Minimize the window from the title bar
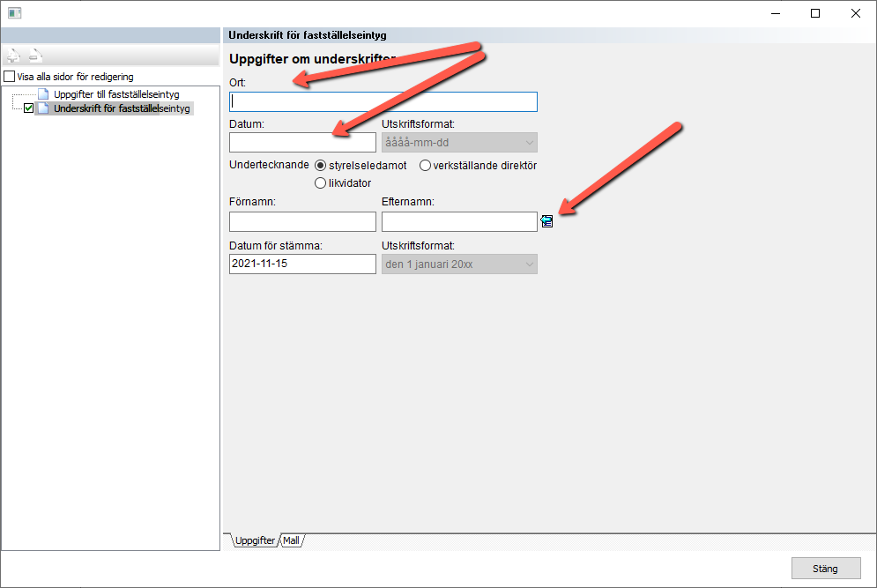The width and height of the screenshot is (877, 588). pos(776,13)
